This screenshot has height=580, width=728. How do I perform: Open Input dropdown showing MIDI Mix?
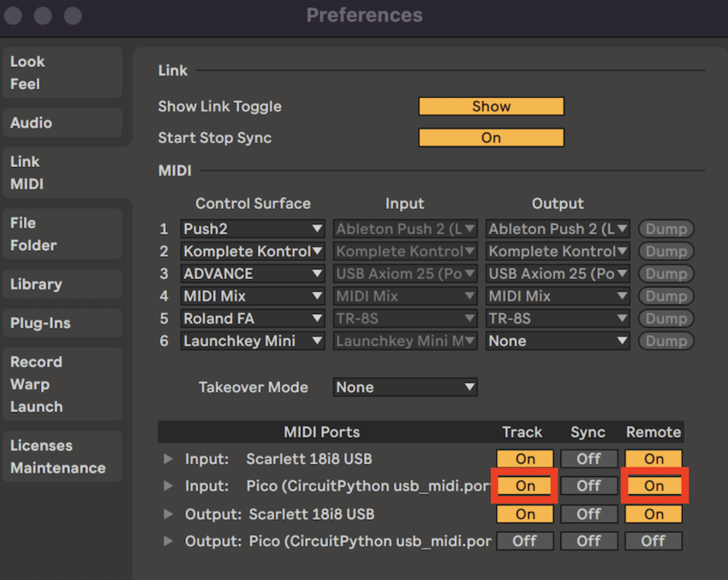[405, 296]
